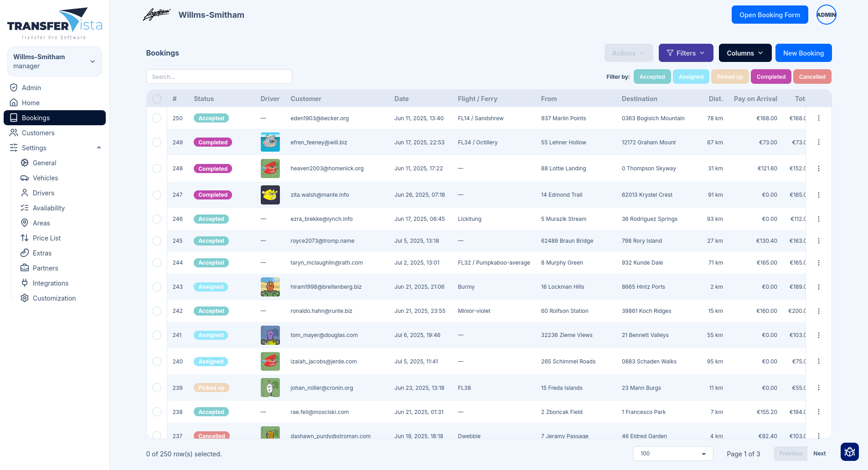The width and height of the screenshot is (868, 470).
Task: Click the bookings Search field
Action: pos(219,77)
